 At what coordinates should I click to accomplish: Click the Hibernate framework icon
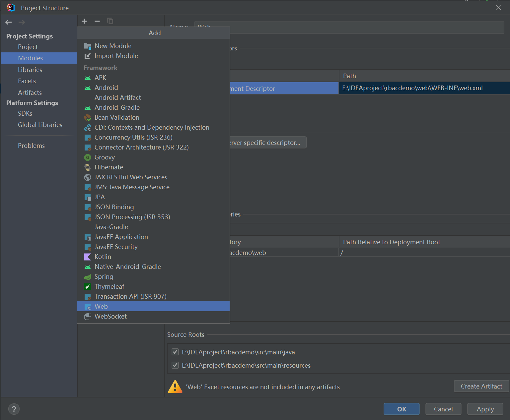88,167
